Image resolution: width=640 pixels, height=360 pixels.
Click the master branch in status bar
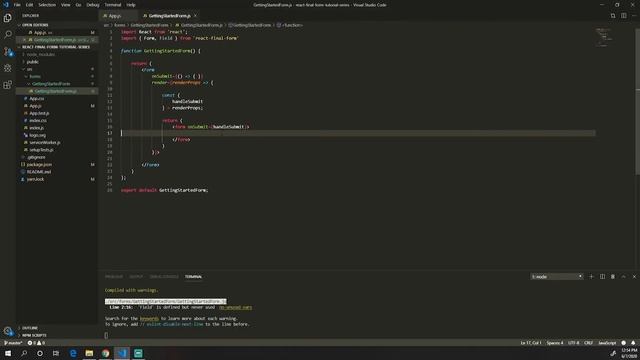click(13, 343)
